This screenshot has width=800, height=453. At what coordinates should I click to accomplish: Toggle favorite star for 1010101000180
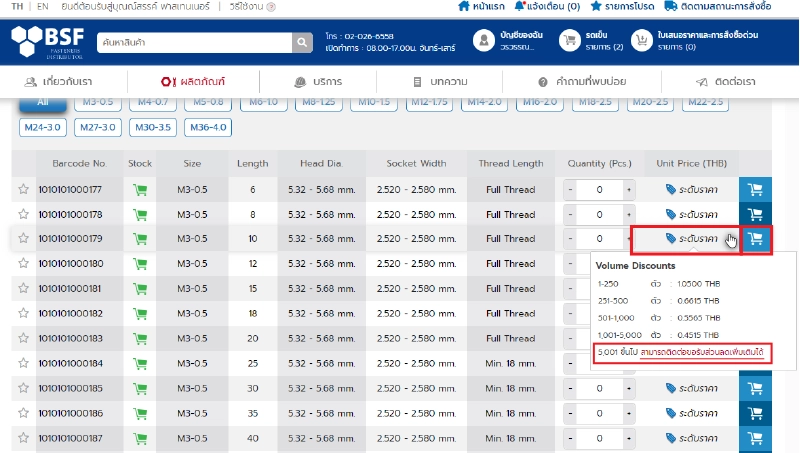tap(23, 264)
